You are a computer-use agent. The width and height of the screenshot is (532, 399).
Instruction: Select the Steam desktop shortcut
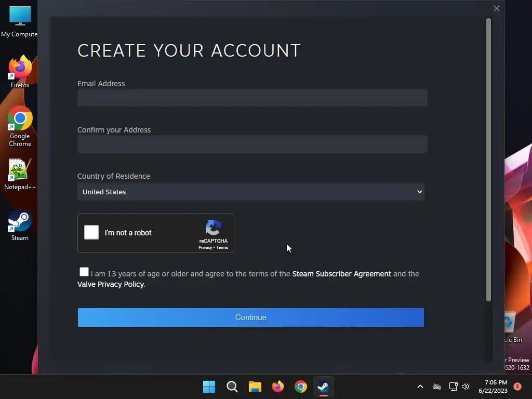(20, 225)
